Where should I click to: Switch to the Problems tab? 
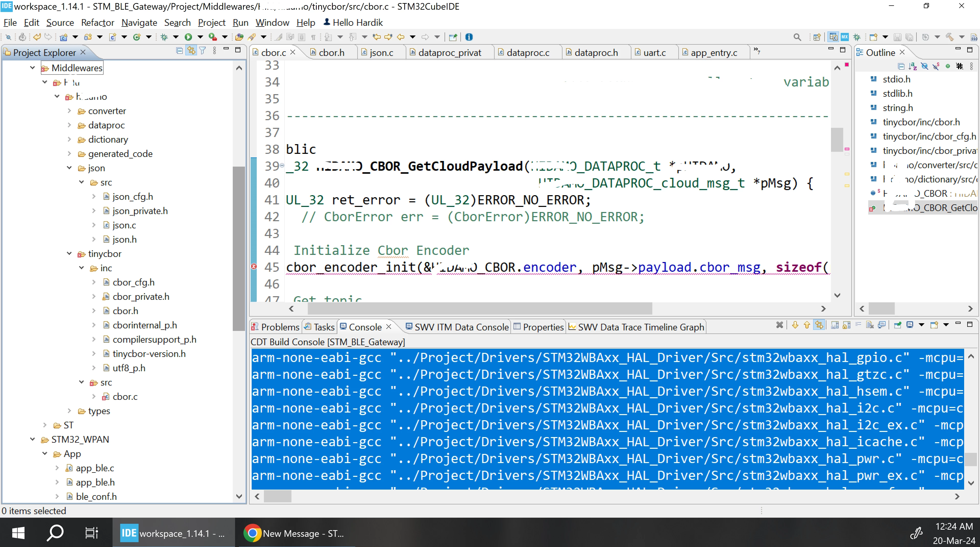point(275,327)
